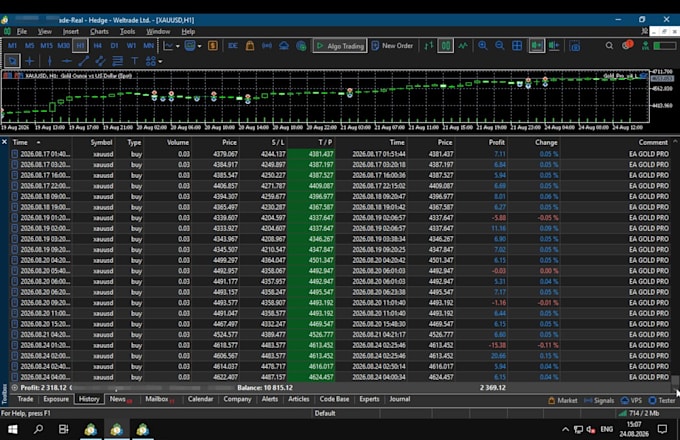The image size is (680, 440).
Task: Switch chart to bar chart view
Action: point(428,46)
